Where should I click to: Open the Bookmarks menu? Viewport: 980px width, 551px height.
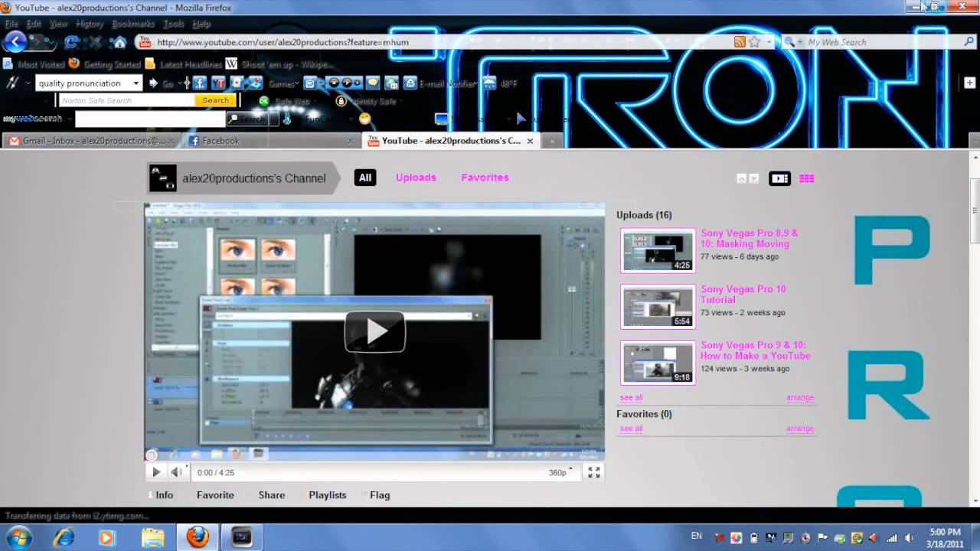[x=133, y=24]
